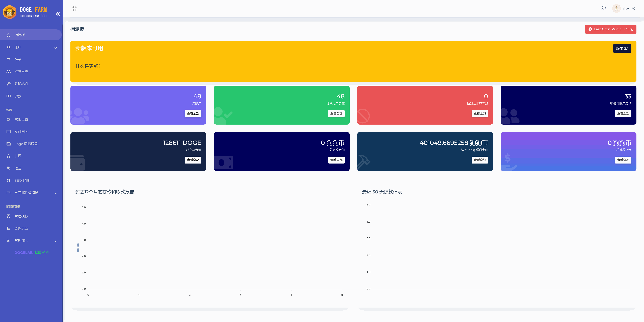Click the SEO manager globe icon
This screenshot has height=322, width=644.
[9, 180]
